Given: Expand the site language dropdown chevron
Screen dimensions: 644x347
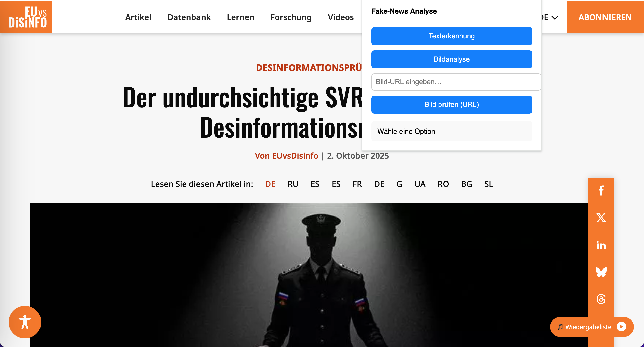Looking at the screenshot, I should pyautogui.click(x=555, y=17).
